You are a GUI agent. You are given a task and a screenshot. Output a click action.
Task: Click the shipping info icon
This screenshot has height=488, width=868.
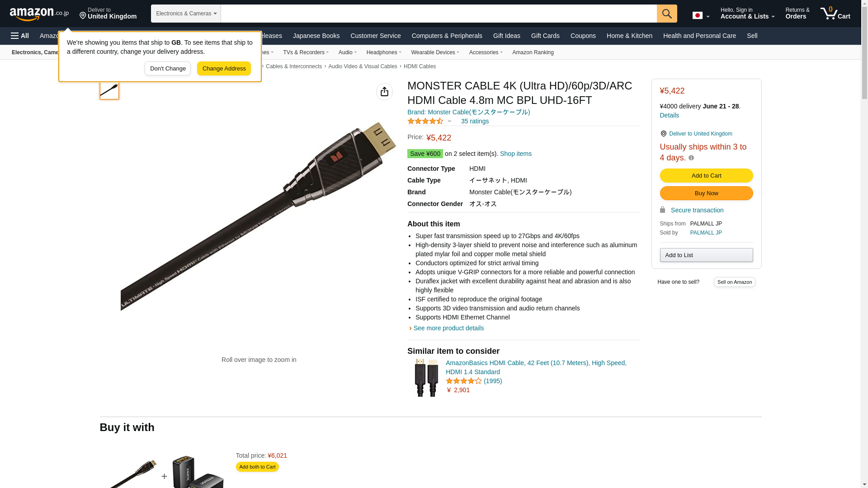pos(691,158)
